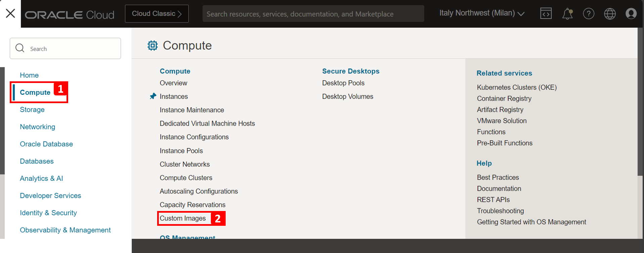This screenshot has width=644, height=253.
Task: Open the Instances link
Action: click(x=174, y=96)
